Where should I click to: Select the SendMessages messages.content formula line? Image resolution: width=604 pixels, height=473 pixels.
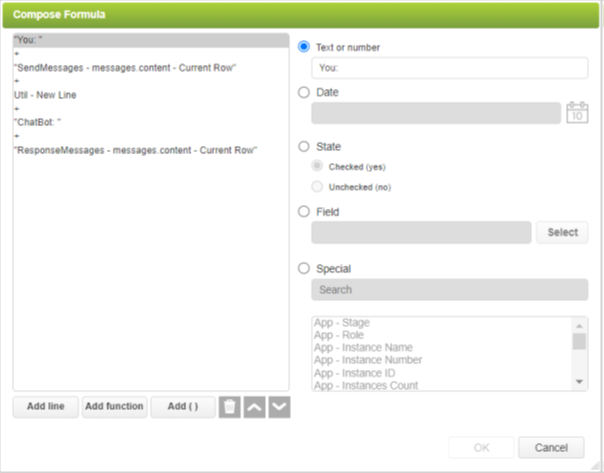coord(151,68)
